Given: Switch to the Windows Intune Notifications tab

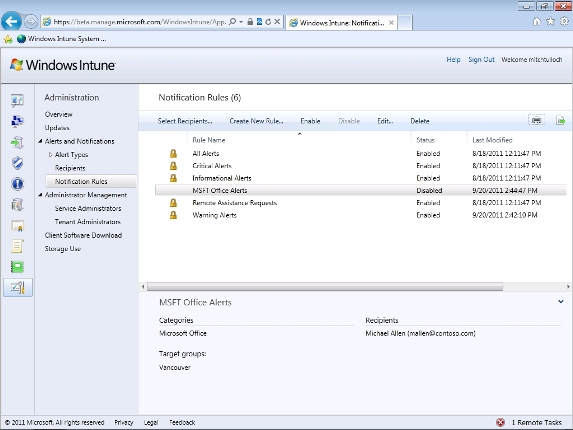Looking at the screenshot, I should pos(341,23).
